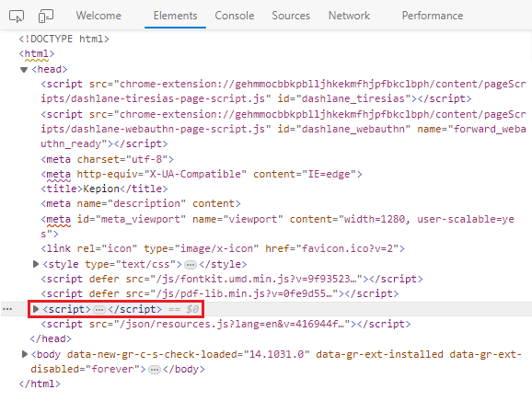
Task: Select the opening html tag
Action: 37,54
